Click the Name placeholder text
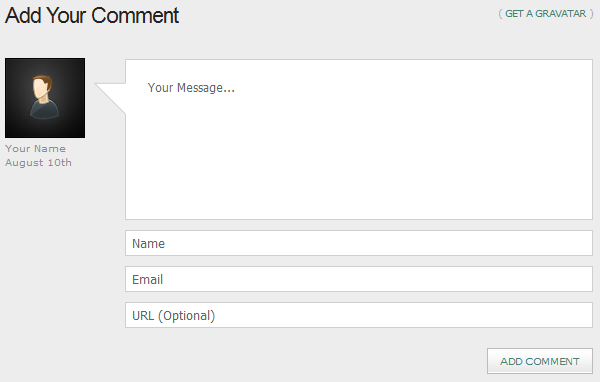The height and width of the screenshot is (382, 600). [x=148, y=243]
